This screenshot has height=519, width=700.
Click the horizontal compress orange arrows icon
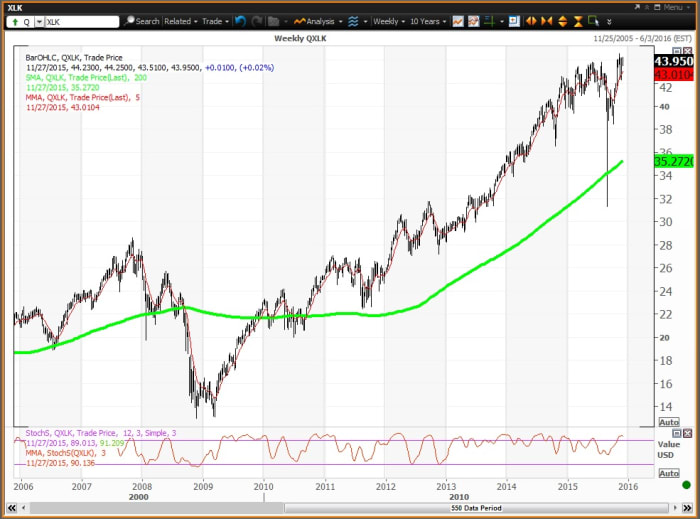click(546, 21)
